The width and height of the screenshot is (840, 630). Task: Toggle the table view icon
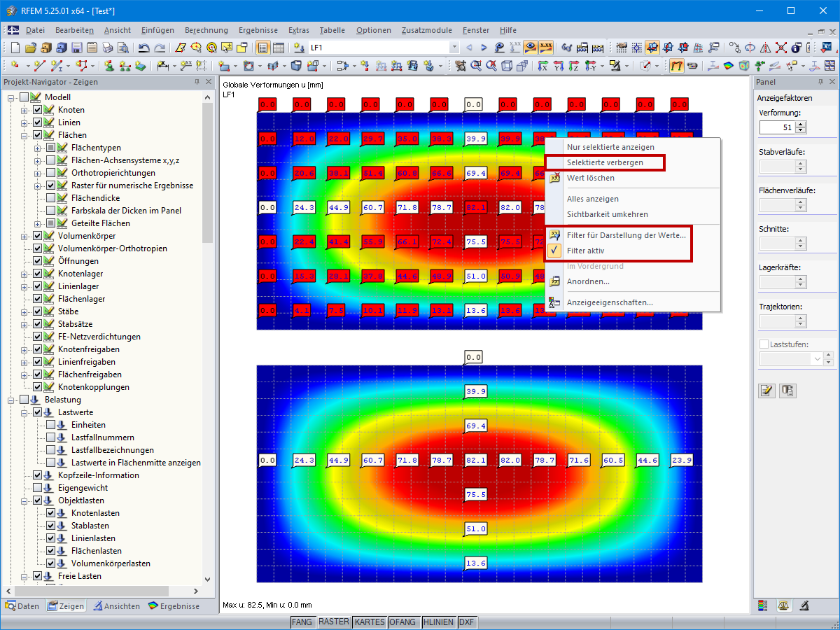click(x=279, y=48)
